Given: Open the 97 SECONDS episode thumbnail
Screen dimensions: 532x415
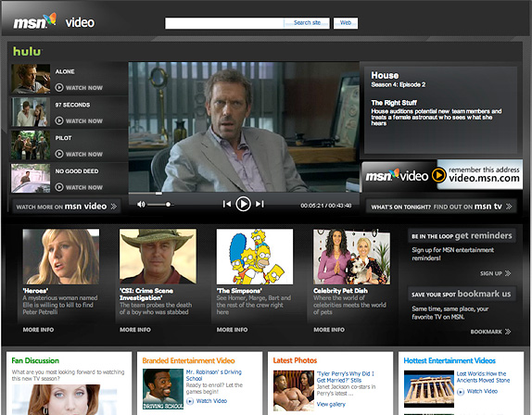Looking at the screenshot, I should [31, 112].
